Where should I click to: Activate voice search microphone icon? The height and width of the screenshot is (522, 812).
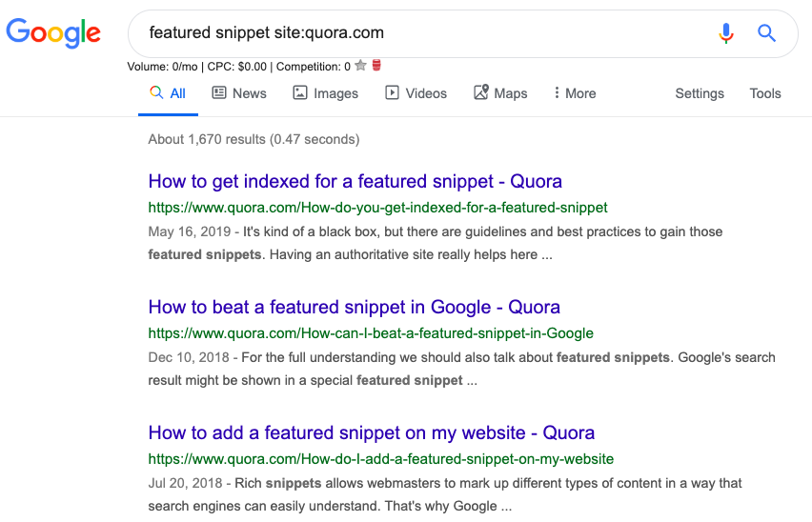coord(726,33)
